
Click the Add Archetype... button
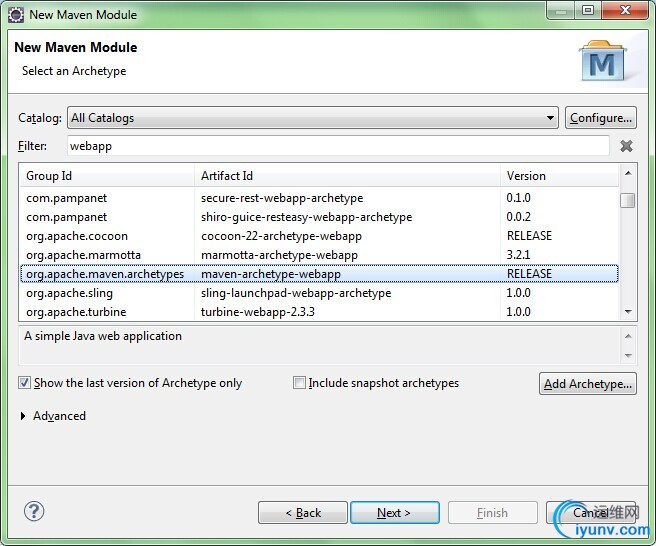pyautogui.click(x=588, y=383)
